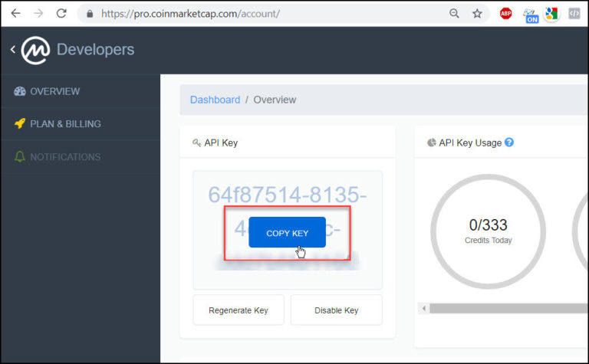The height and width of the screenshot is (364, 589).
Task: Click the API Key Usage title
Action: tap(470, 143)
